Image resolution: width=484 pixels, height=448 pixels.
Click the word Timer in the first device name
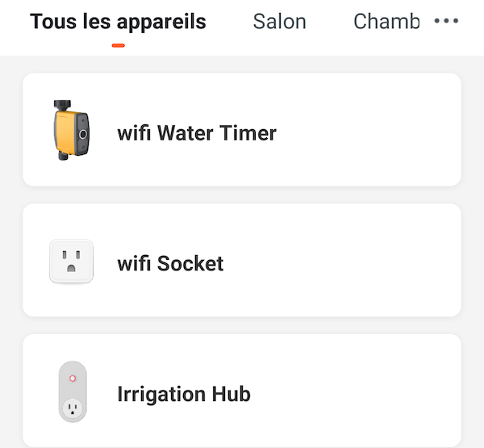coord(248,132)
